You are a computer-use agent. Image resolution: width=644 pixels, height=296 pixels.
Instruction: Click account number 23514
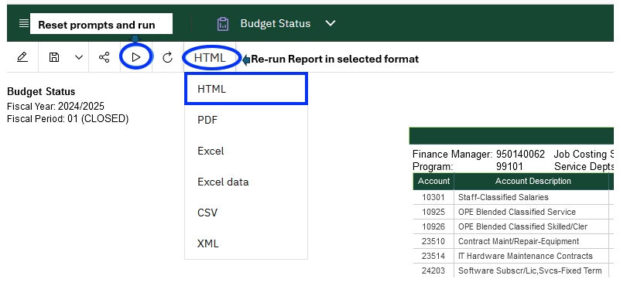point(433,257)
